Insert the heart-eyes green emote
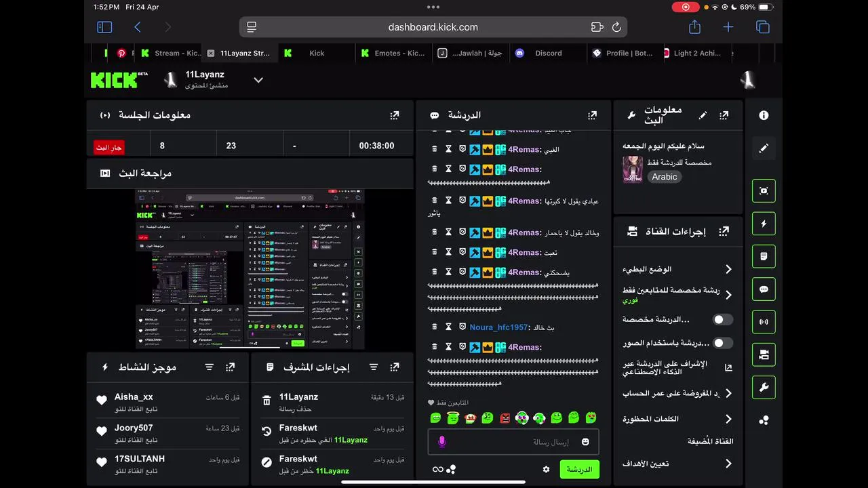 591,418
